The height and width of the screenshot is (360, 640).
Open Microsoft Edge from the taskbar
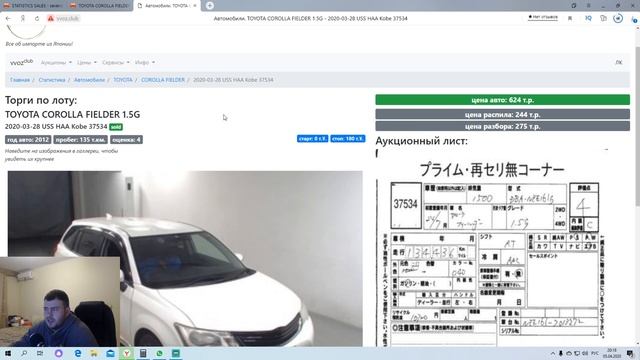pos(78,353)
